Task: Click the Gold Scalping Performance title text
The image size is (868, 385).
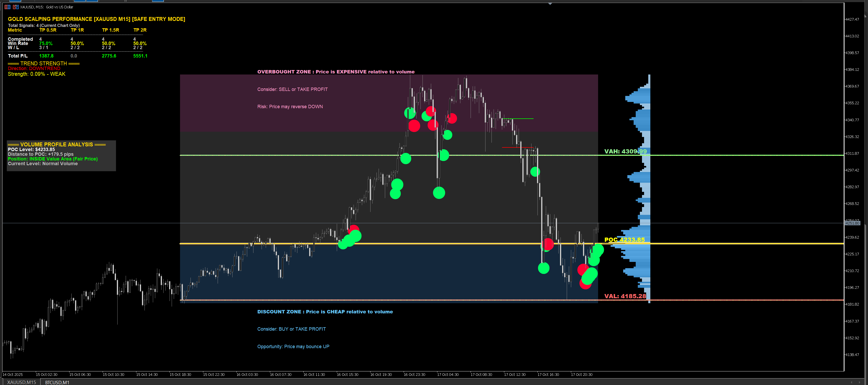Action: (x=96, y=19)
